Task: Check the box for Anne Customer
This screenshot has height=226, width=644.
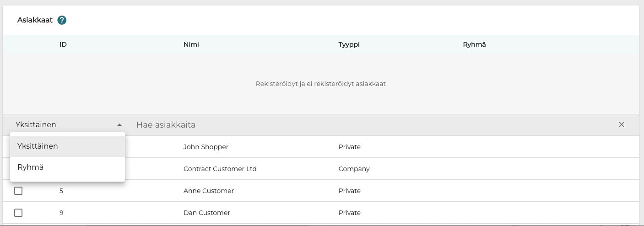Action: tap(18, 191)
